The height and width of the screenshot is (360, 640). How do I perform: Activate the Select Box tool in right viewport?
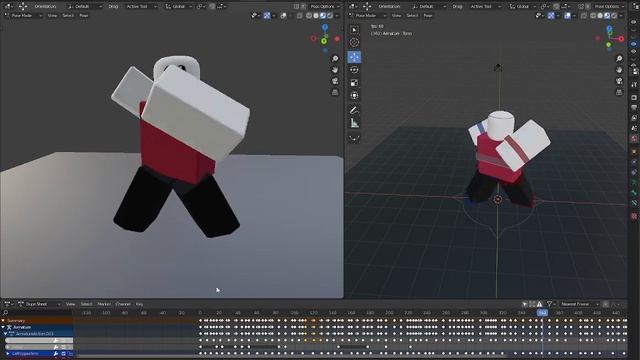tap(354, 29)
